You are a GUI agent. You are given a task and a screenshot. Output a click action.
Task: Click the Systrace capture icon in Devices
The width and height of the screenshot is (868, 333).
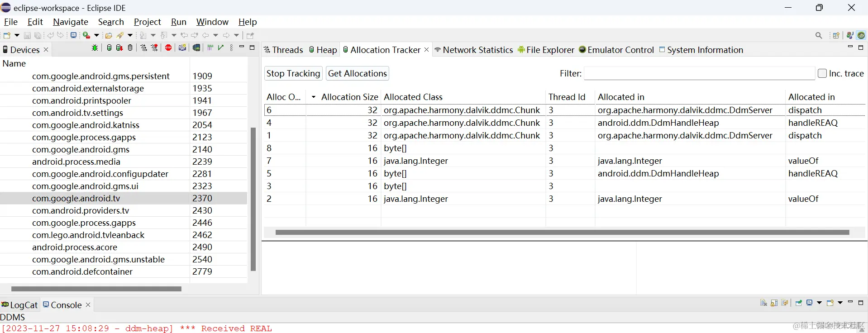coord(210,48)
